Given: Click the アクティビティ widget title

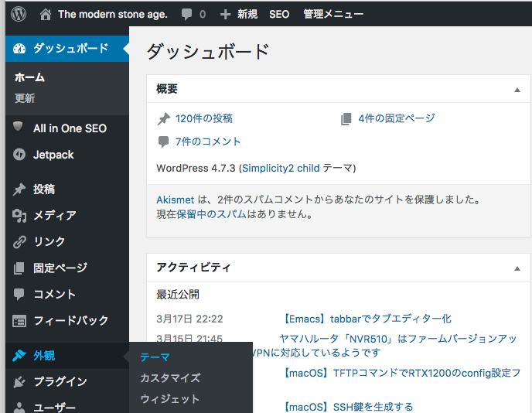Looking at the screenshot, I should click(193, 268).
